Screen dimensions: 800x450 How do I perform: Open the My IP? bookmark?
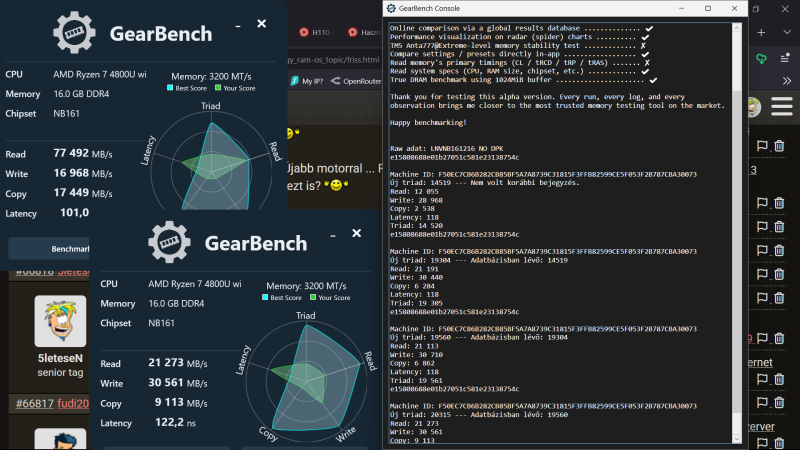tap(307, 81)
